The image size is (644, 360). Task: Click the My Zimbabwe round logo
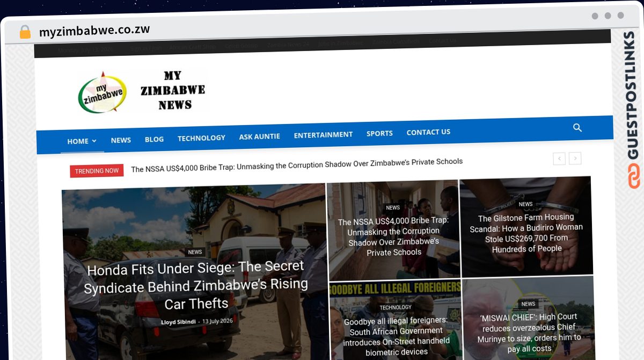point(103,92)
